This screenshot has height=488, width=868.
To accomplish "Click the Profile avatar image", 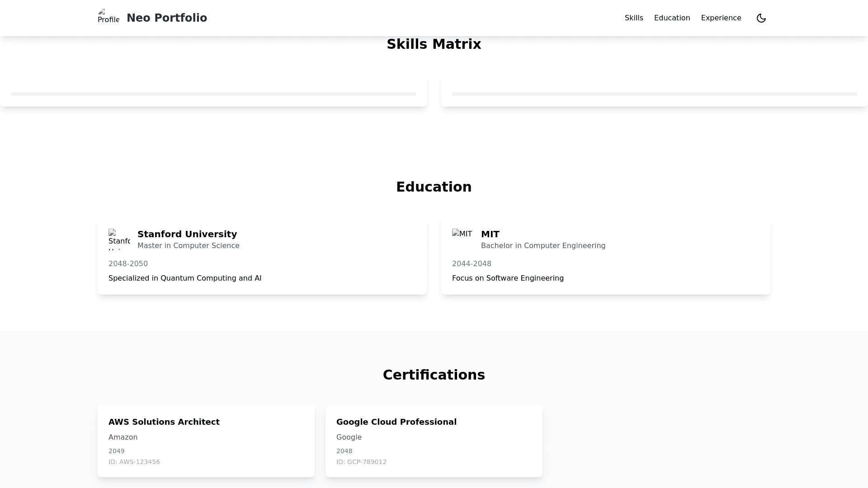I will [108, 17].
